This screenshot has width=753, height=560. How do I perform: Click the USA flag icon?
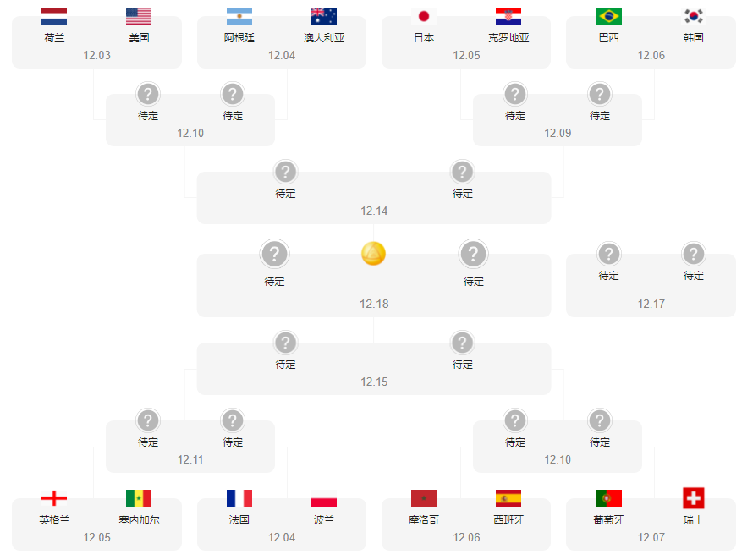click(x=138, y=16)
